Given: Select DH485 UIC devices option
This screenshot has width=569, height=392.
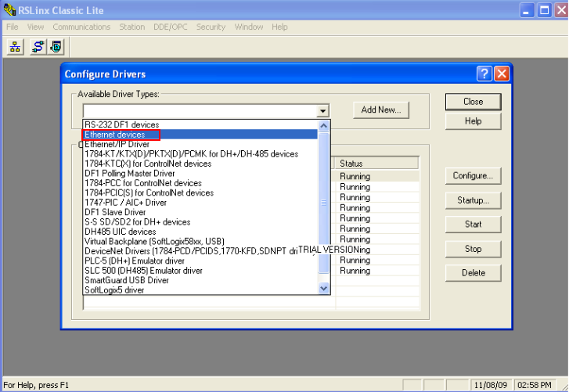Looking at the screenshot, I should pos(200,232).
